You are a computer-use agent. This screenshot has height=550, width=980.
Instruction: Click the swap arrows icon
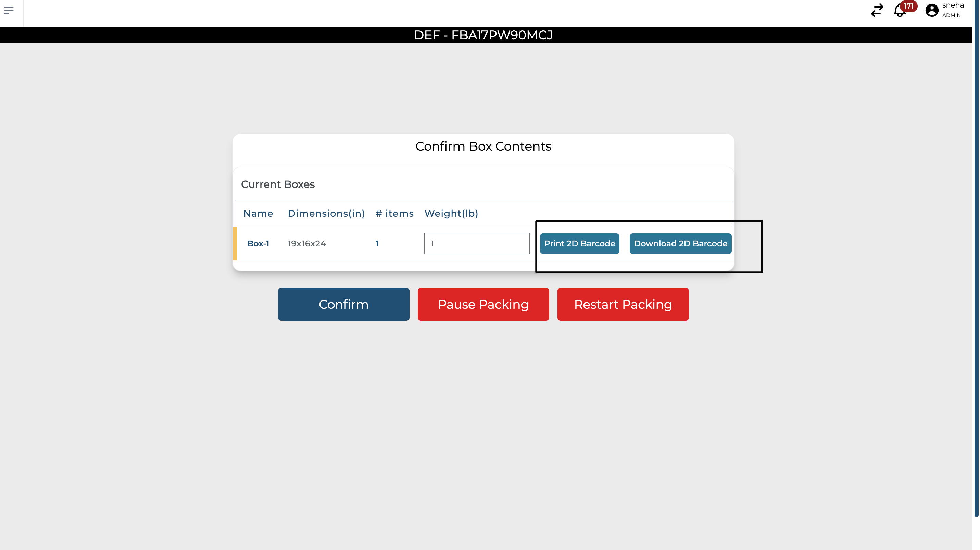(x=877, y=10)
